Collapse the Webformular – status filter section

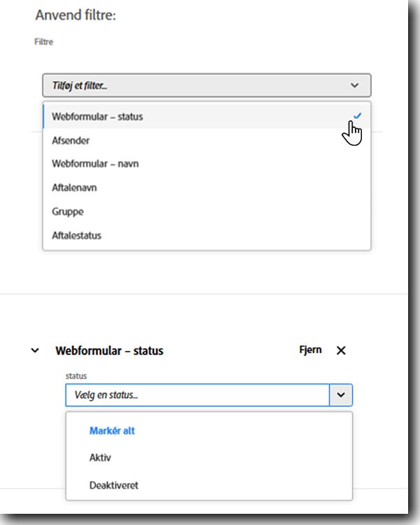tap(35, 351)
